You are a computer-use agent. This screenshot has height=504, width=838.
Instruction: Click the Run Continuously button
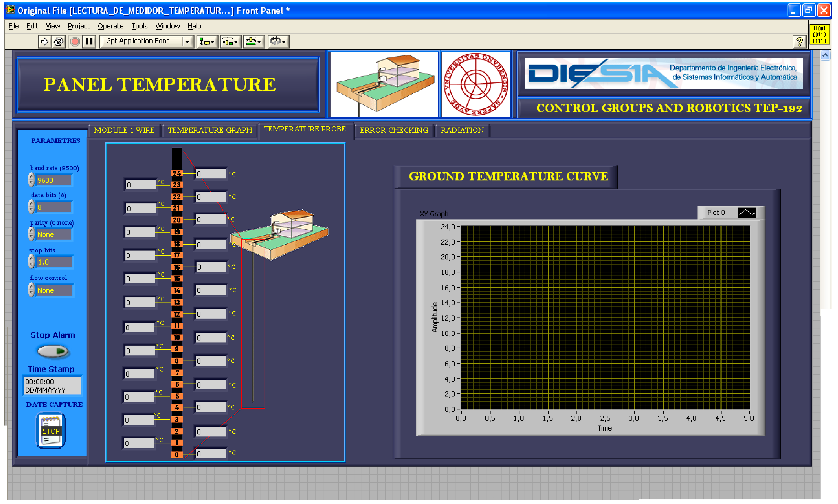[58, 41]
